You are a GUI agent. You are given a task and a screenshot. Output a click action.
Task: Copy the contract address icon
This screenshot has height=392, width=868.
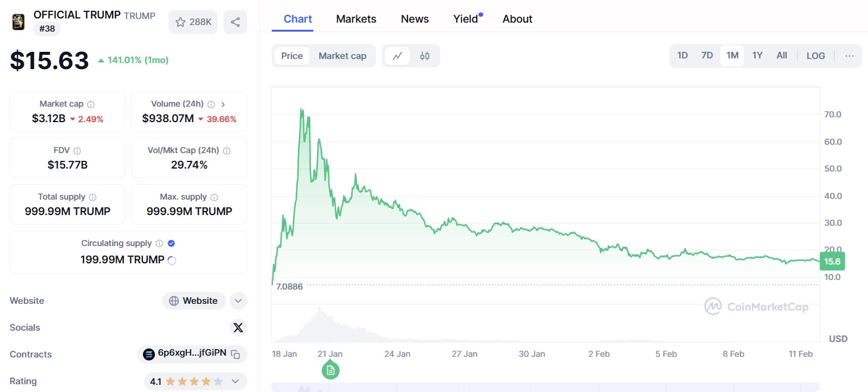[x=236, y=354]
